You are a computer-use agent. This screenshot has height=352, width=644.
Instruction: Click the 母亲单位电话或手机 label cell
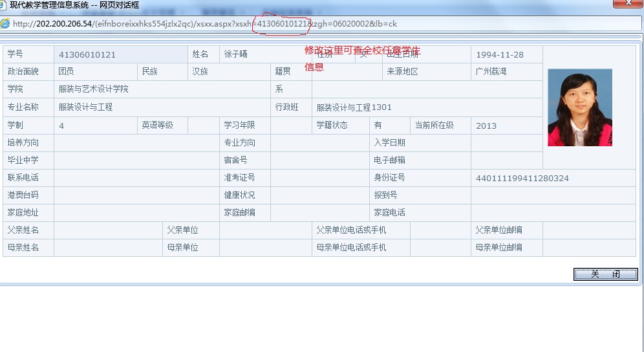[x=361, y=248]
